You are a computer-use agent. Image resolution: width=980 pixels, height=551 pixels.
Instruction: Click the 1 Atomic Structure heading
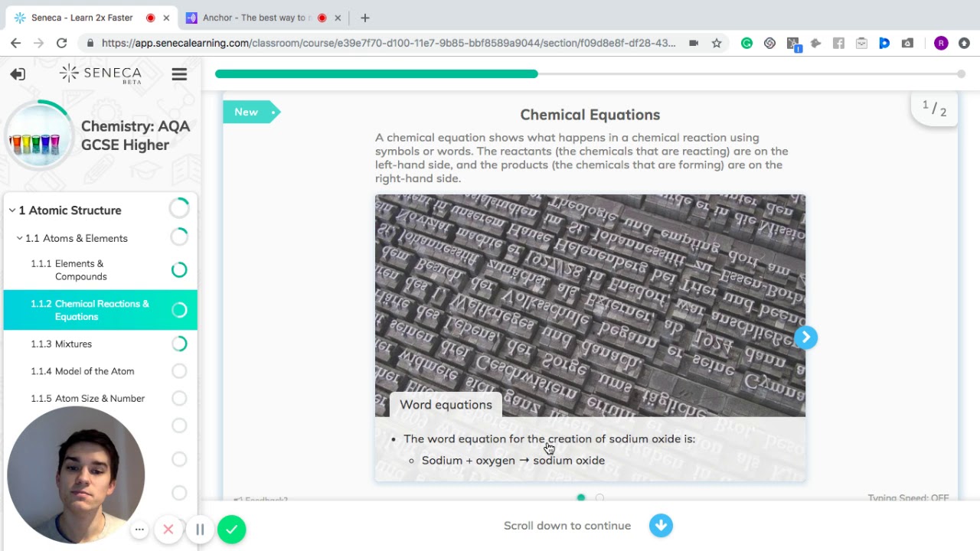coord(70,210)
